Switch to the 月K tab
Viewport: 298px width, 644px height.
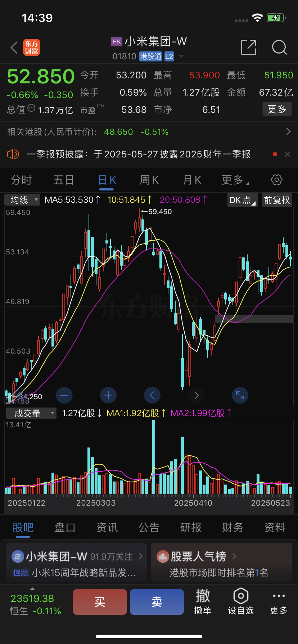[192, 180]
